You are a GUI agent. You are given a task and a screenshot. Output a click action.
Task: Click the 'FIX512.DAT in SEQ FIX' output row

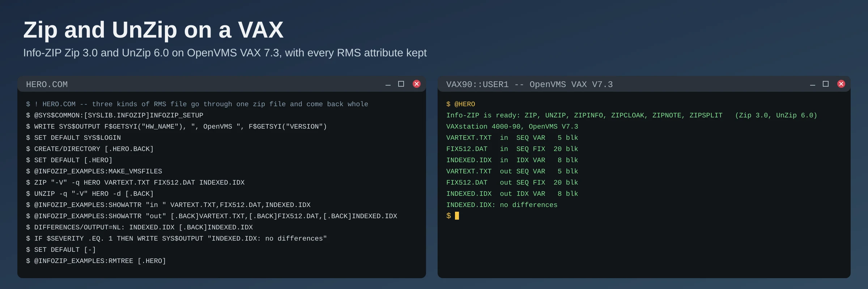pos(512,149)
